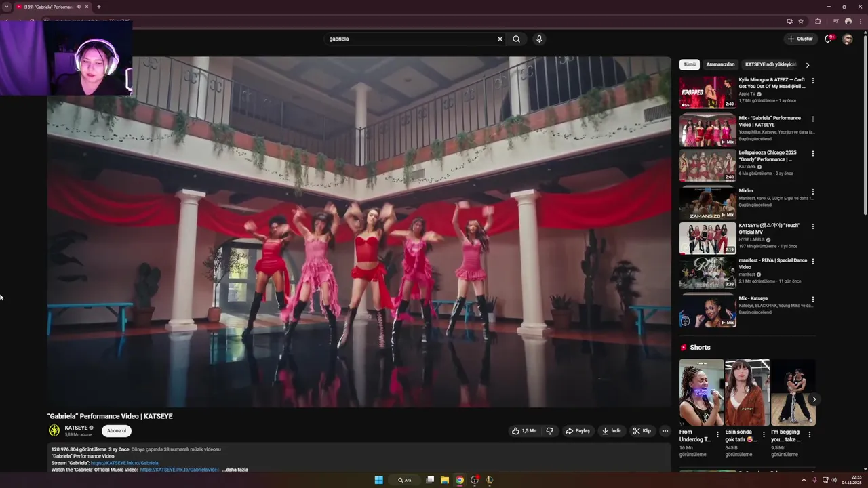
Task: Click the gabriela search input field
Action: 410,39
